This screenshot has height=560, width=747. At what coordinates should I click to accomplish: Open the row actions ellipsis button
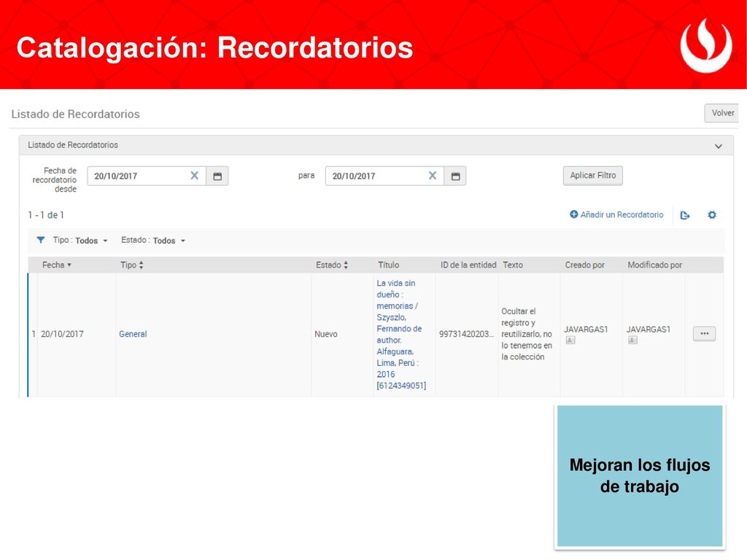click(x=704, y=334)
